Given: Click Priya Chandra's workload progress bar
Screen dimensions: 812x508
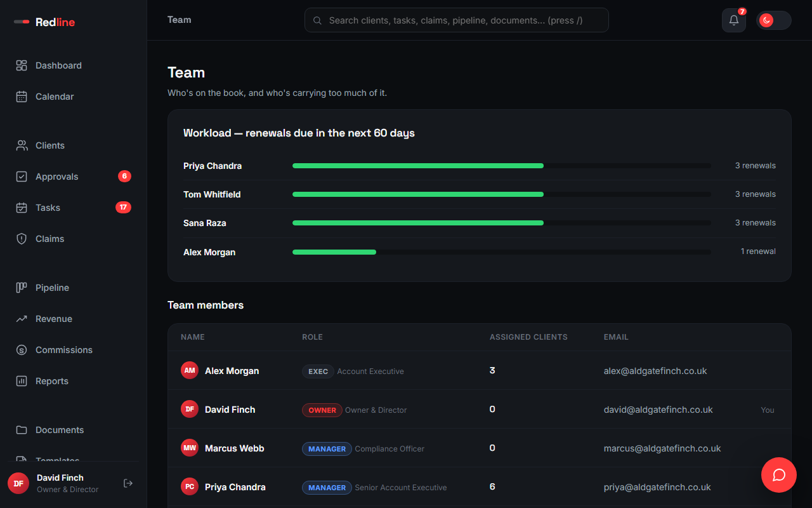Looking at the screenshot, I should [501, 166].
